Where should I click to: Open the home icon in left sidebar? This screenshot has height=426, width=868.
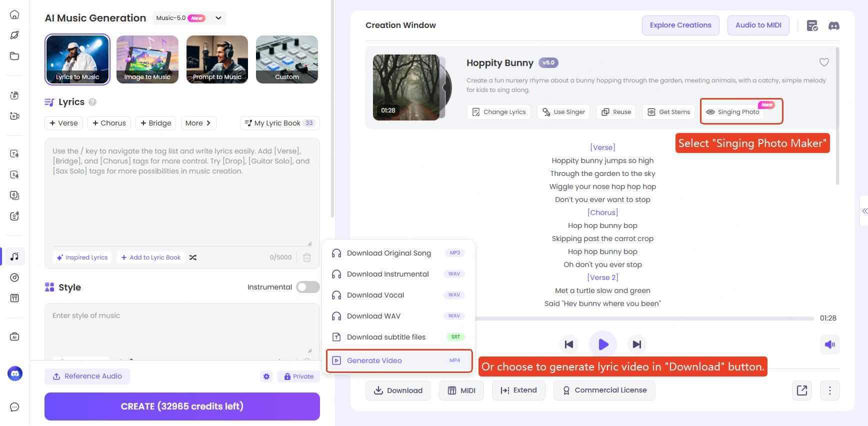click(14, 14)
